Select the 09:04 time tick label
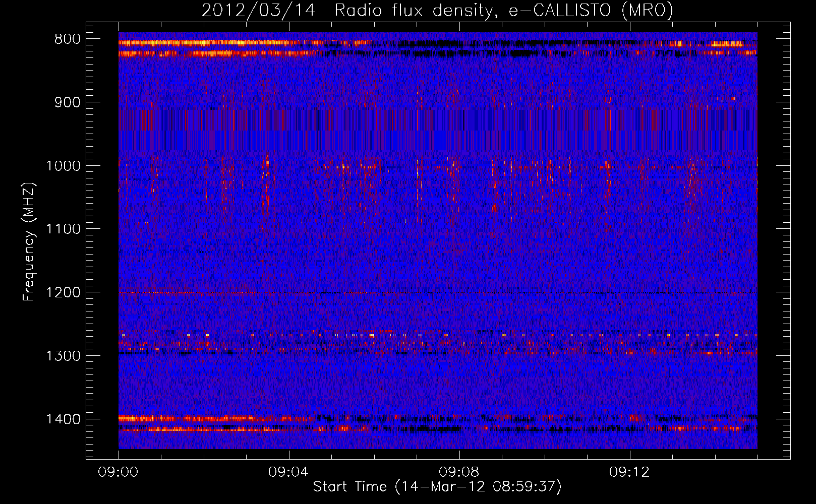The height and width of the screenshot is (504, 816). pos(289,472)
